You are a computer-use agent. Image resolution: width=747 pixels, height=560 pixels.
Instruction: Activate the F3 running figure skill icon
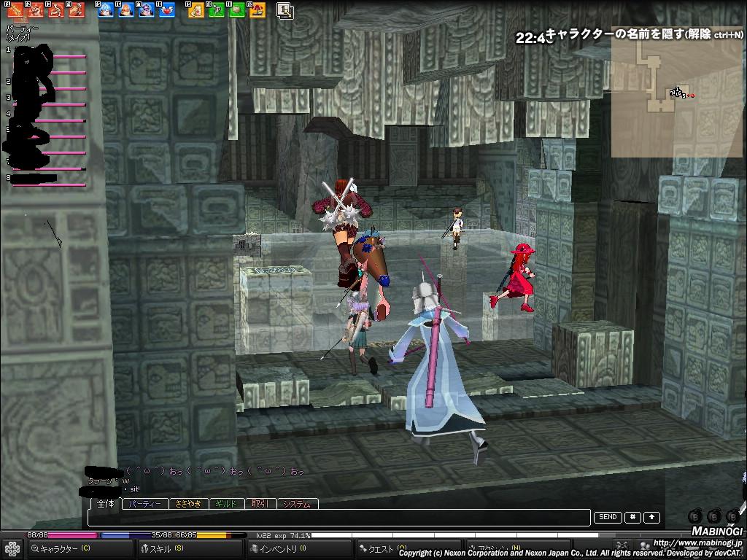[55, 9]
